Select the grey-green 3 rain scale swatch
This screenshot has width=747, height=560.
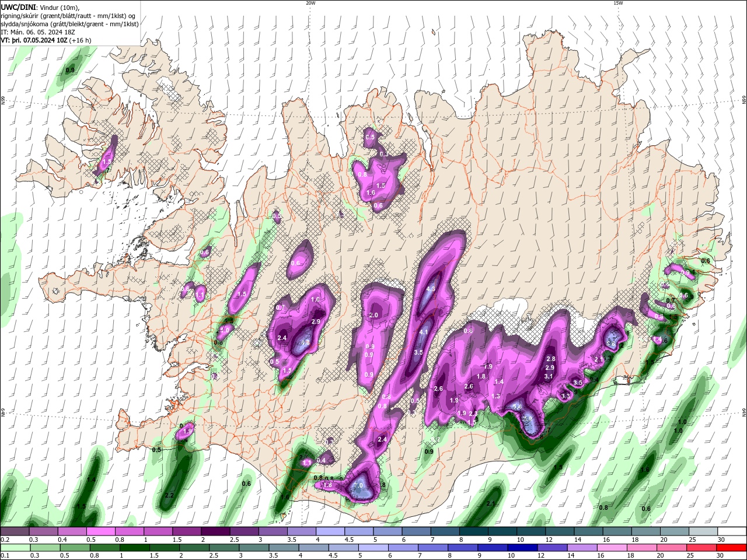click(x=254, y=548)
